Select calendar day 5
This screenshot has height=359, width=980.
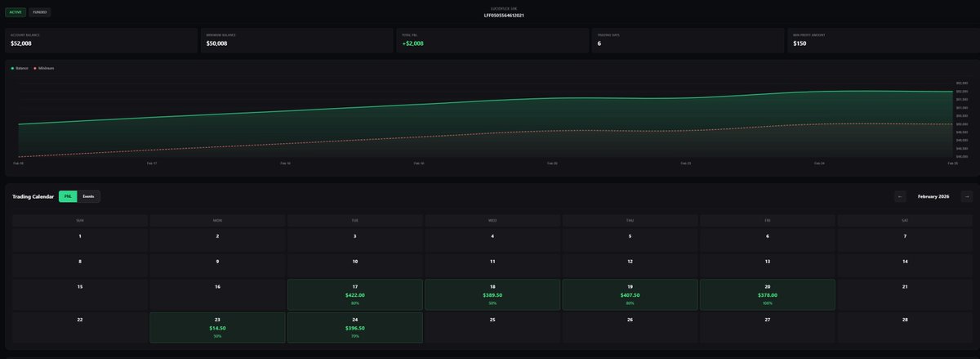pyautogui.click(x=630, y=240)
